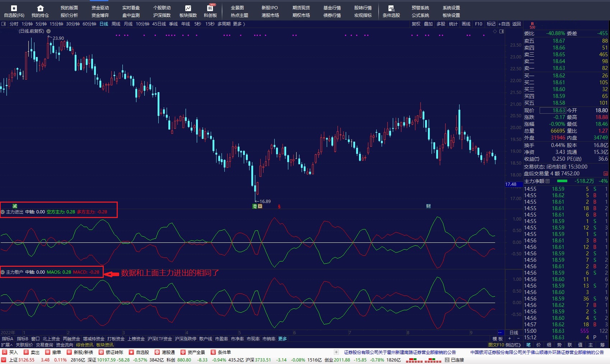Screen dimensions: 610x364
Task: Click the 主力净额 green bar indicator
Action: (x=562, y=181)
